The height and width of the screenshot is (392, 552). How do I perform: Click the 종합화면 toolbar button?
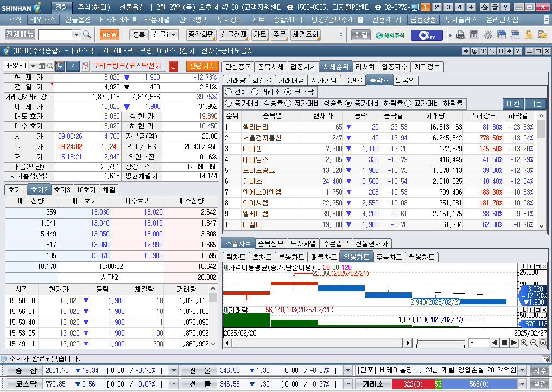coord(201,35)
